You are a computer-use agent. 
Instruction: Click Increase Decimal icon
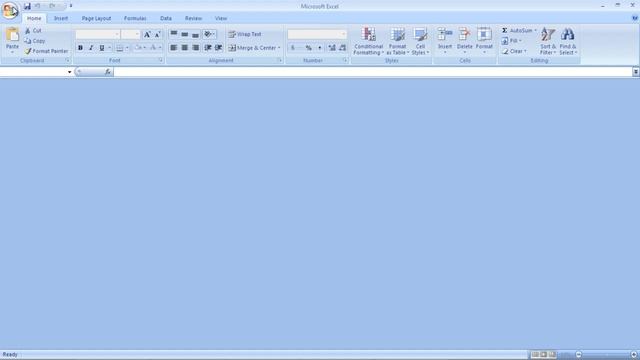332,48
